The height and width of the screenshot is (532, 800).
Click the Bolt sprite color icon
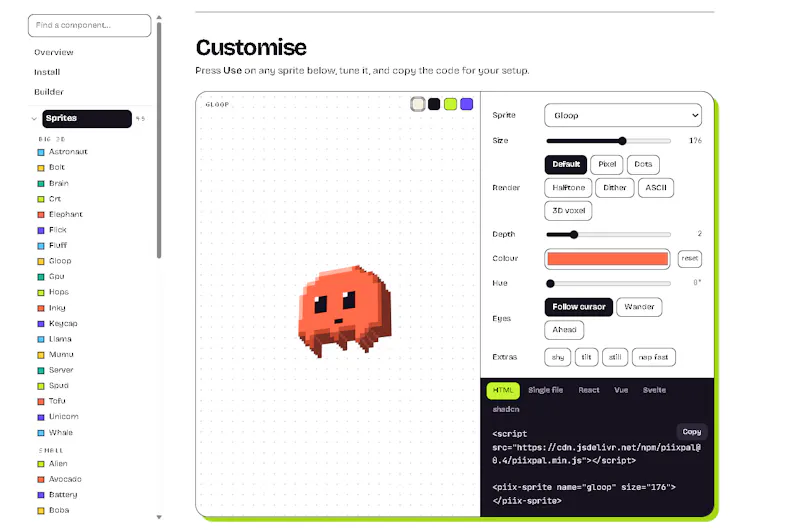[x=41, y=168]
